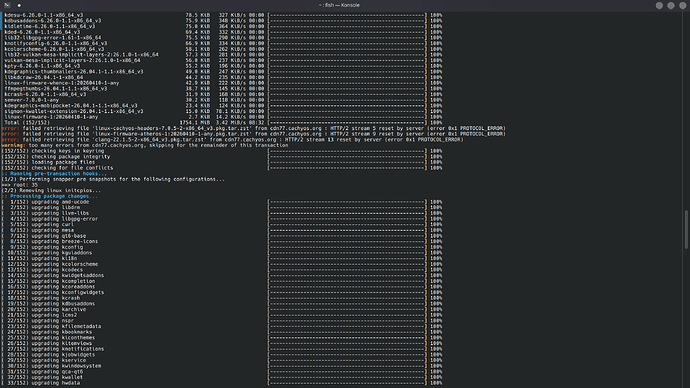Click the 'Performing snapper pre snapshots' line
The image size is (690, 388).
click(113, 179)
